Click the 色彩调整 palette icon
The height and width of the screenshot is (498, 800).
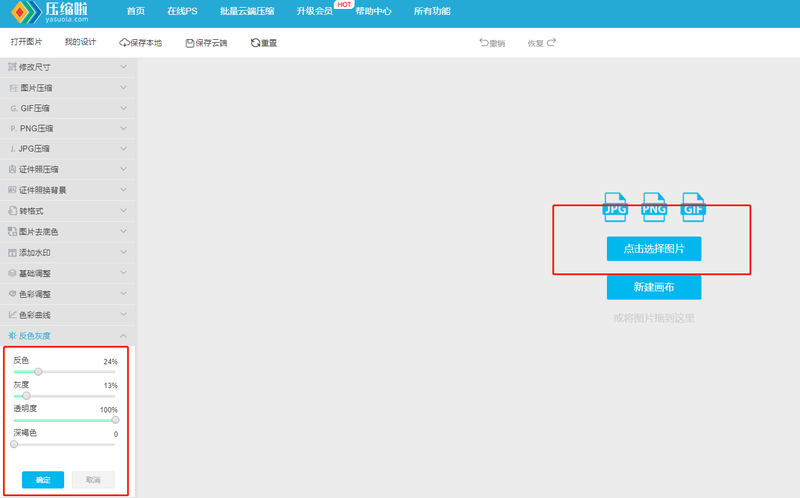[12, 294]
